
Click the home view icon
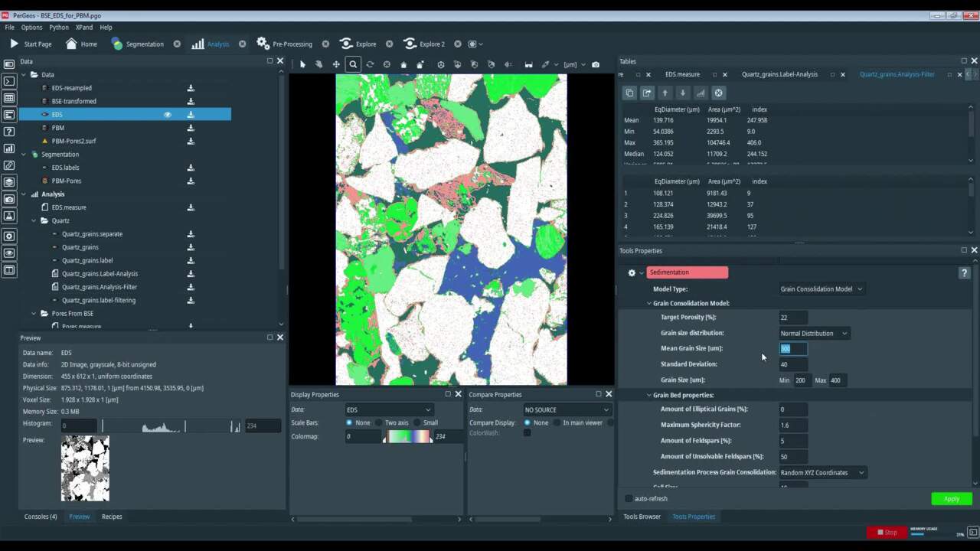click(403, 64)
